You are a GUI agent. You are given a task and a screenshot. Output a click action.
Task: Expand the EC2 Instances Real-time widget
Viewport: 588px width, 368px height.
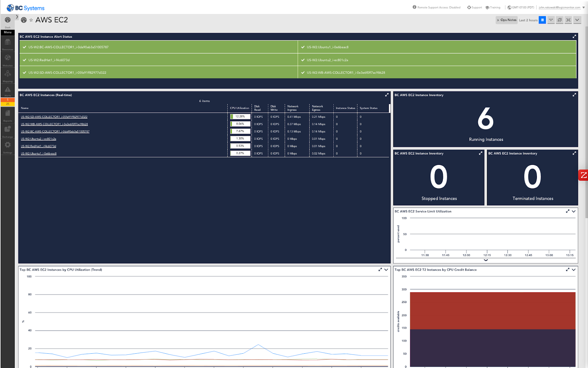click(x=387, y=95)
